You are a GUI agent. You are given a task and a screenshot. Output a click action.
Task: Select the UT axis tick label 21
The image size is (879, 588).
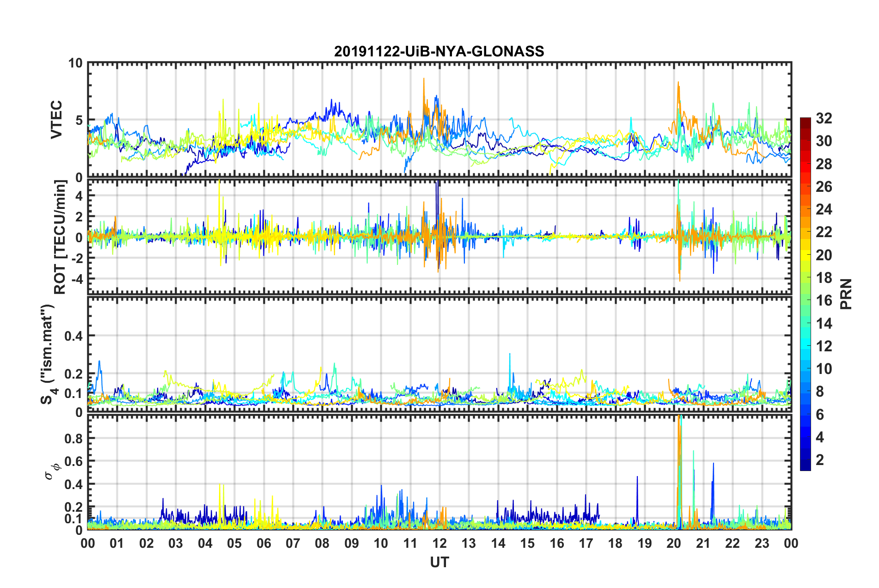(703, 543)
